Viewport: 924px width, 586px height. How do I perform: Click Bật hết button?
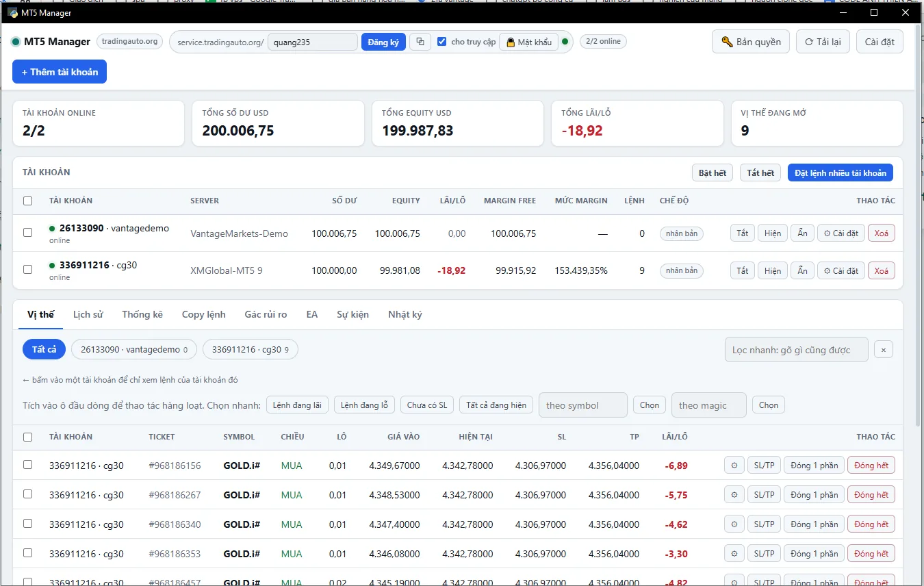[x=713, y=173]
